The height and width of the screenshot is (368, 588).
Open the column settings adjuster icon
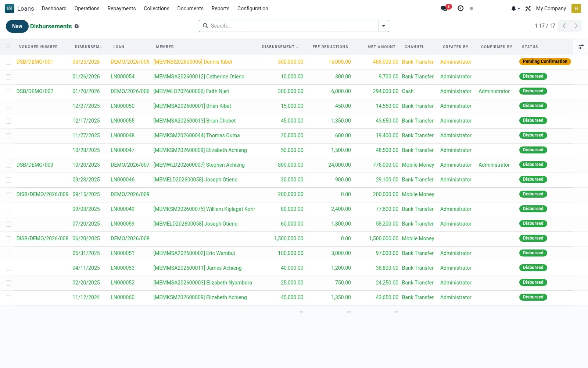click(581, 47)
